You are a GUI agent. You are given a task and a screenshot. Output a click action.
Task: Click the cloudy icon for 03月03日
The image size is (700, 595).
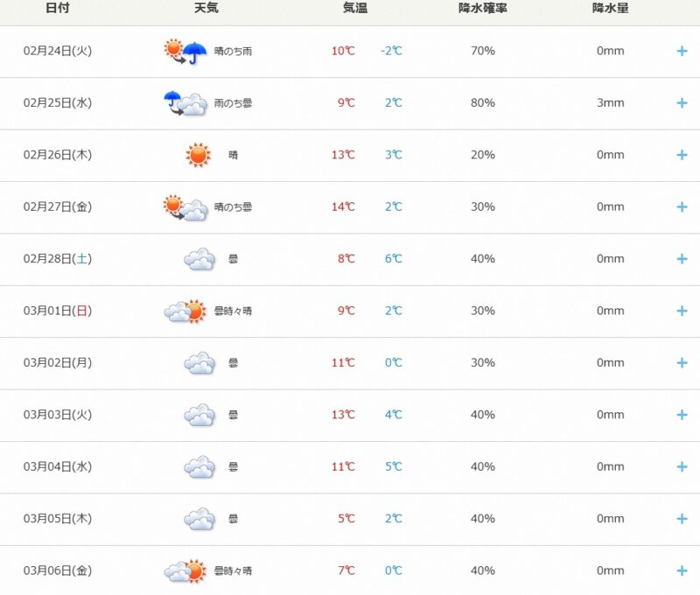tap(199, 415)
